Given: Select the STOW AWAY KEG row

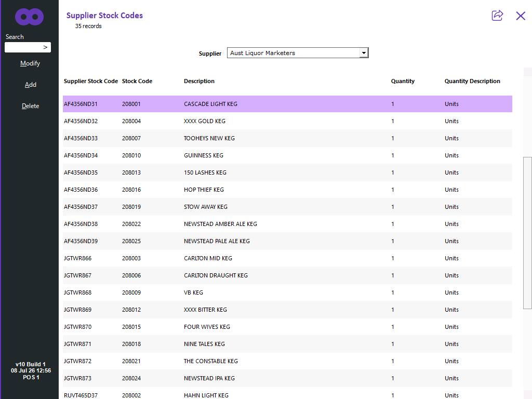Looking at the screenshot, I should (x=287, y=207).
